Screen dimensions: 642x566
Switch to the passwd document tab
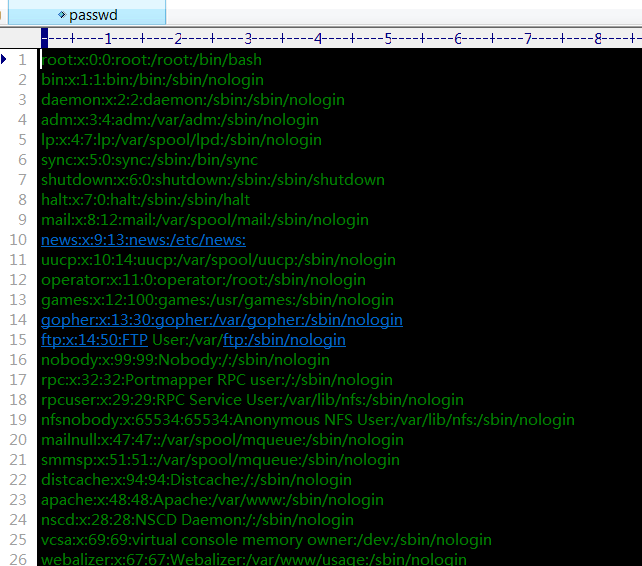(87, 14)
